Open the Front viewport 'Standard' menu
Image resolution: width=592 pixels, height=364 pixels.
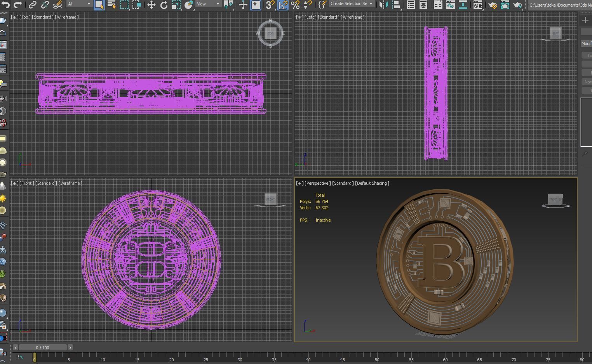[46, 183]
